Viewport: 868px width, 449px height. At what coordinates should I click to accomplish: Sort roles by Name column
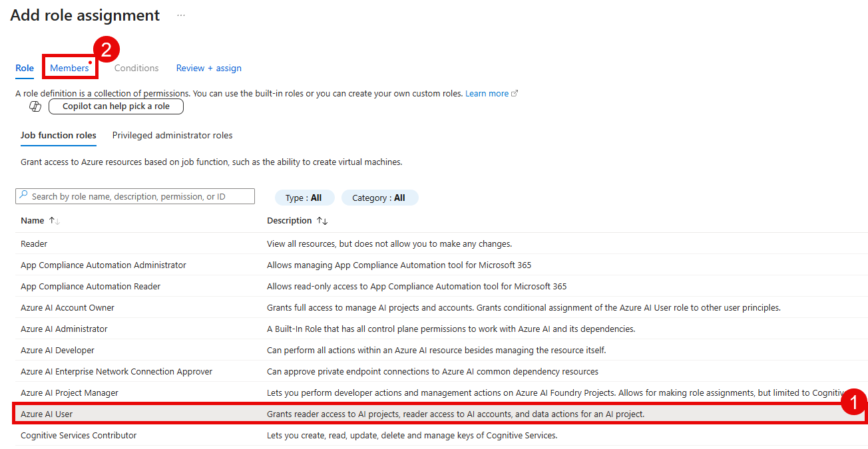click(31, 220)
